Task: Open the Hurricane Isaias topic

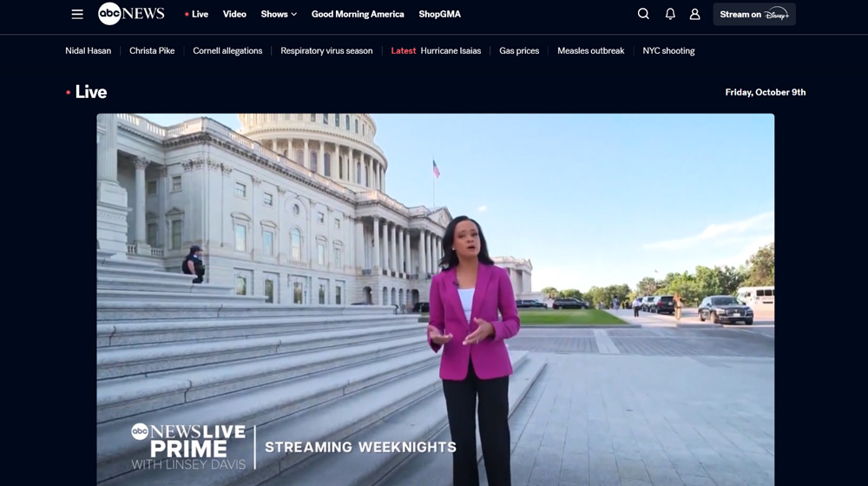Action: tap(450, 51)
